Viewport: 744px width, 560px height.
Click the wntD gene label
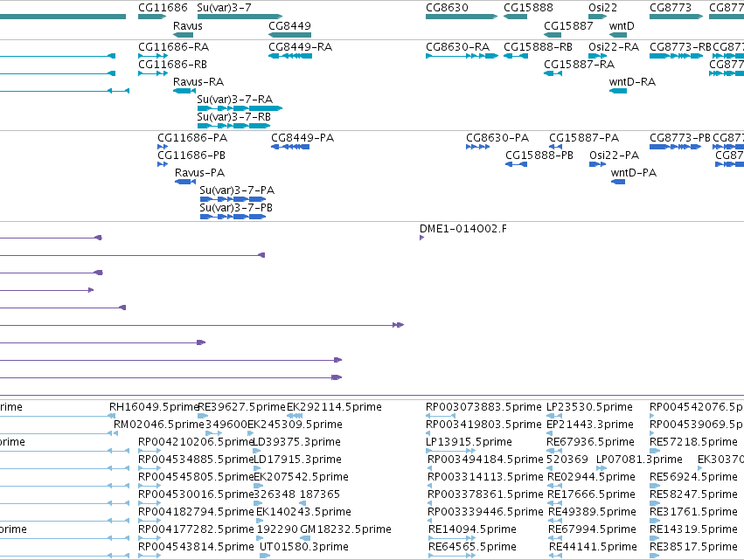click(622, 25)
